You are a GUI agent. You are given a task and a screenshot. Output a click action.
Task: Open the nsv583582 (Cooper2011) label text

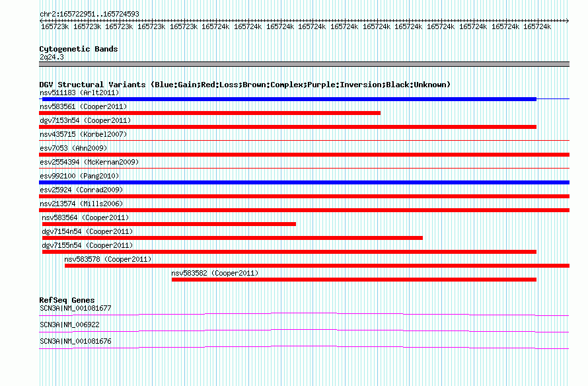(x=215, y=273)
